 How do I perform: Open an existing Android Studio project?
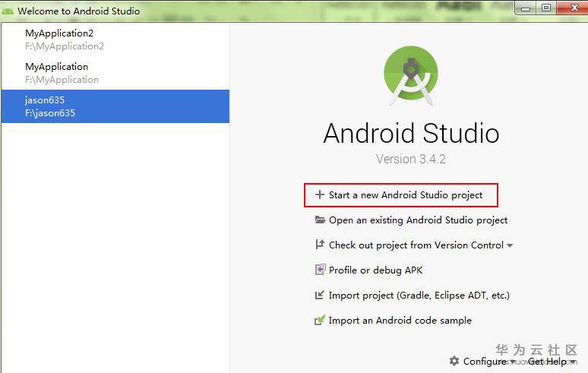418,220
